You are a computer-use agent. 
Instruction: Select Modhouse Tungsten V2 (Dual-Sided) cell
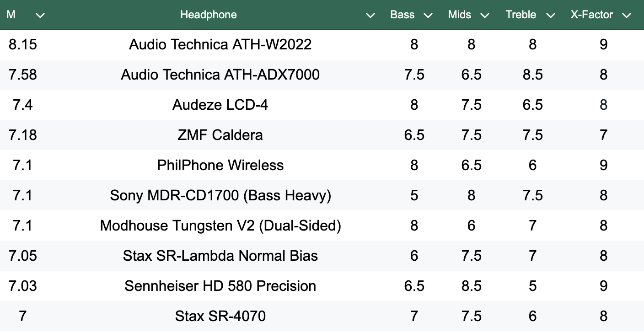(220, 226)
